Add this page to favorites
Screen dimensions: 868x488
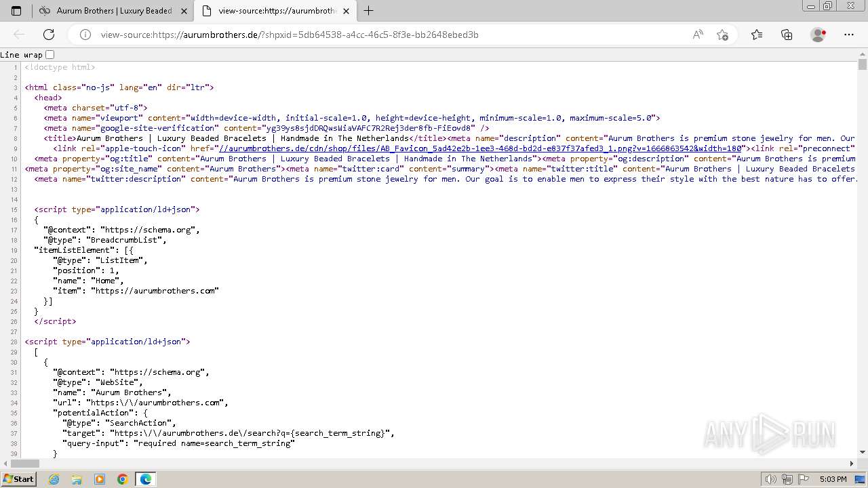click(722, 35)
